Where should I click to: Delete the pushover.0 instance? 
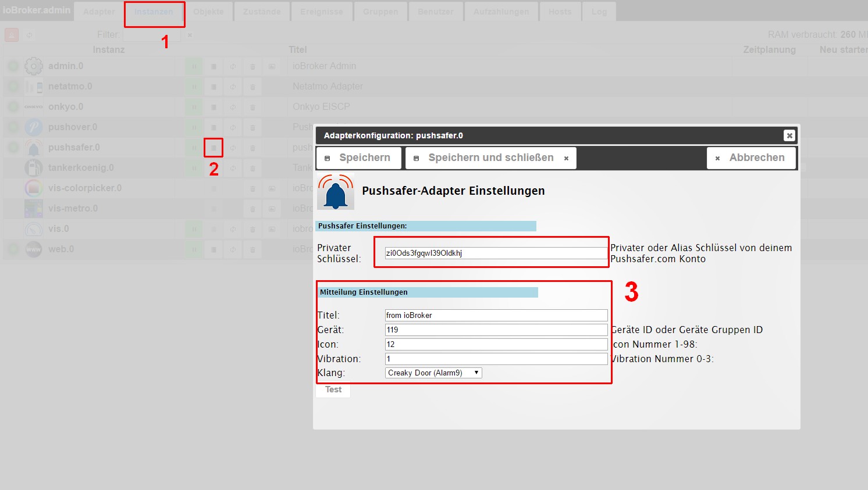pos(252,127)
